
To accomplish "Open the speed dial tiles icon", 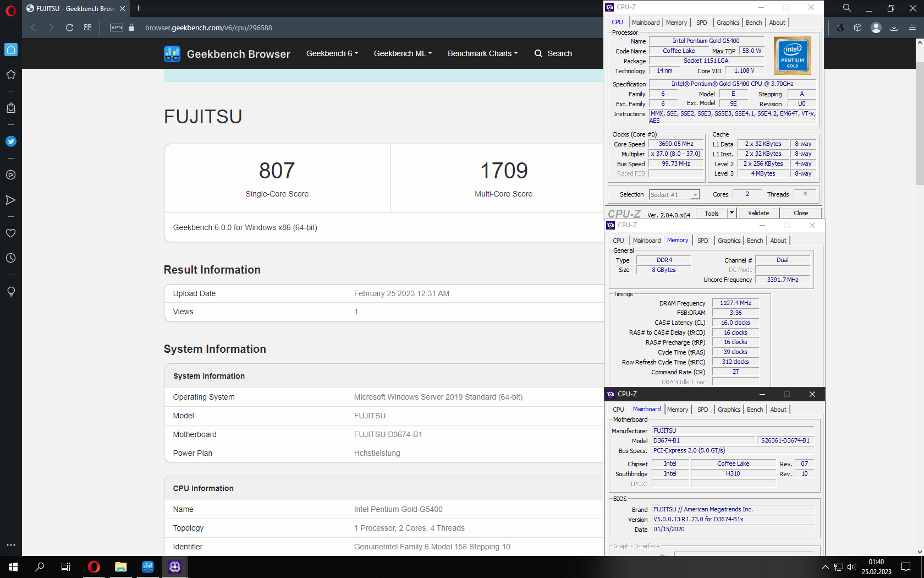I will click(x=87, y=28).
